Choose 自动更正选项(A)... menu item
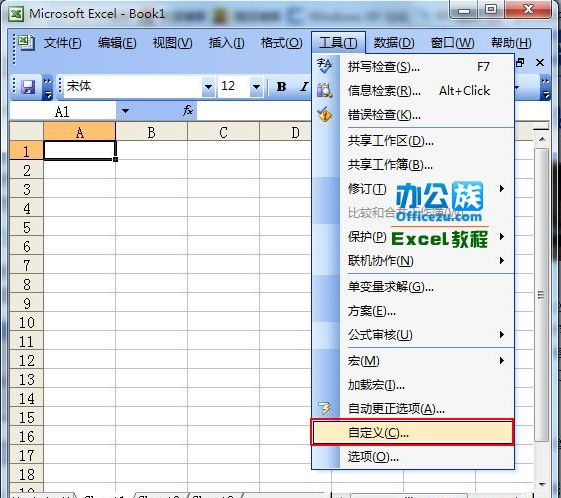 [413, 409]
